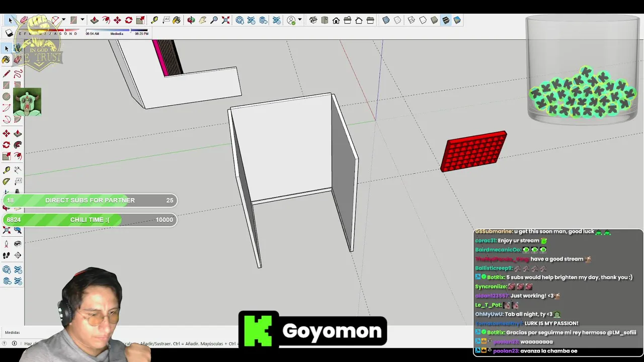Viewport: 644px width, 362px height.
Task: Click the red perforated panel in viewport
Action: click(x=473, y=152)
